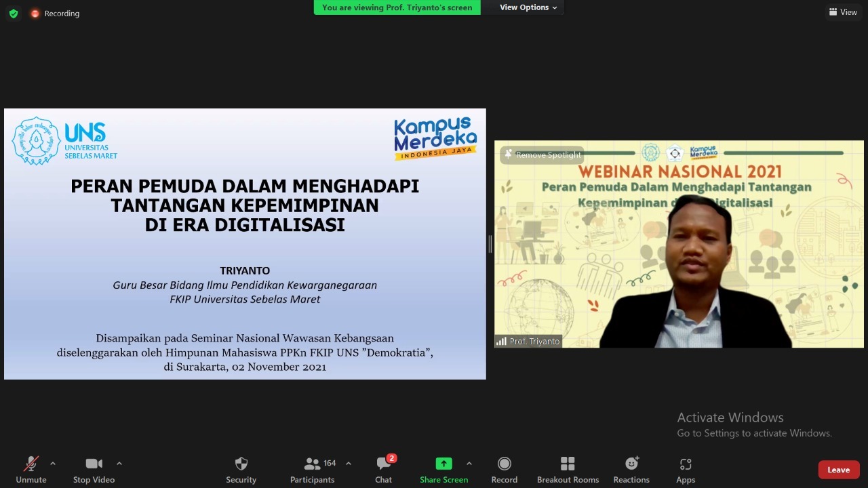Viewport: 868px width, 488px height.
Task: Click the green encryption shield icon
Action: coord(14,13)
